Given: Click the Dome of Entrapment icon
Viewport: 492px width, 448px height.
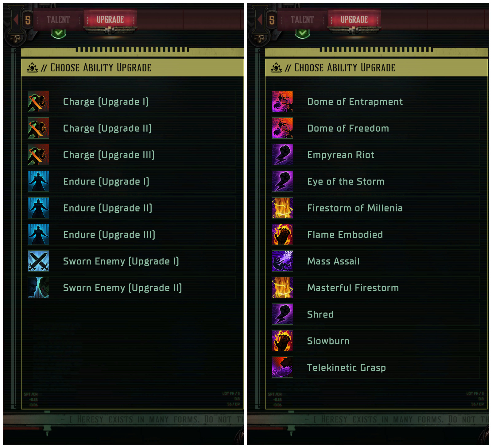Looking at the screenshot, I should (282, 102).
